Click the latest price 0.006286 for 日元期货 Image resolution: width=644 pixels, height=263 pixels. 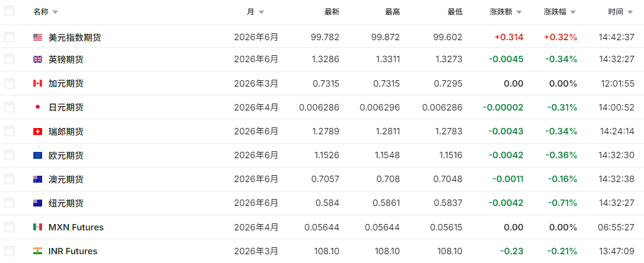coord(320,107)
